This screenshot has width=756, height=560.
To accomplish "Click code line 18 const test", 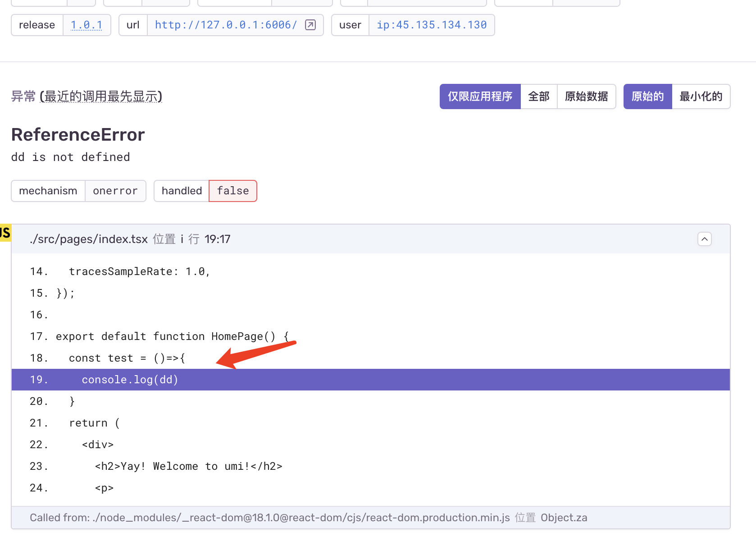I will coord(371,358).
